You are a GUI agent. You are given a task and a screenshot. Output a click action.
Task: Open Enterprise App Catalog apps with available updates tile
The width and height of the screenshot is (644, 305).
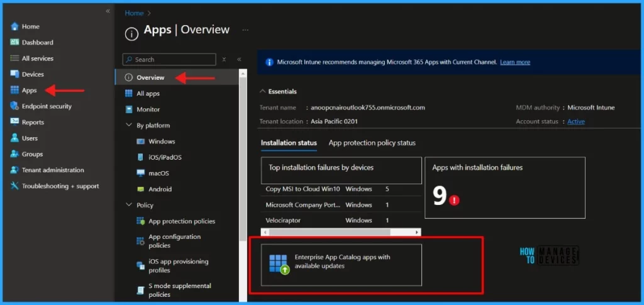pyautogui.click(x=341, y=265)
